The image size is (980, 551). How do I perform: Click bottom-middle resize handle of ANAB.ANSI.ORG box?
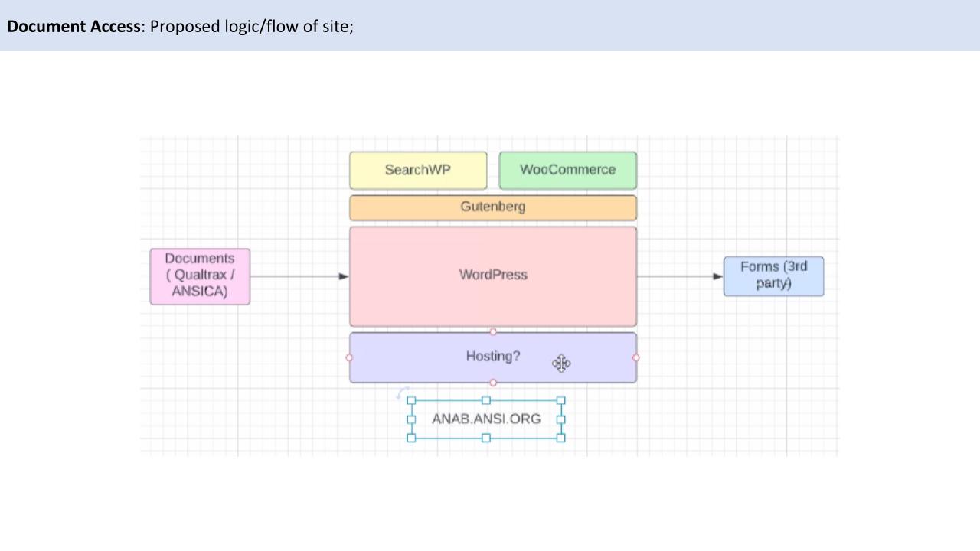[486, 438]
